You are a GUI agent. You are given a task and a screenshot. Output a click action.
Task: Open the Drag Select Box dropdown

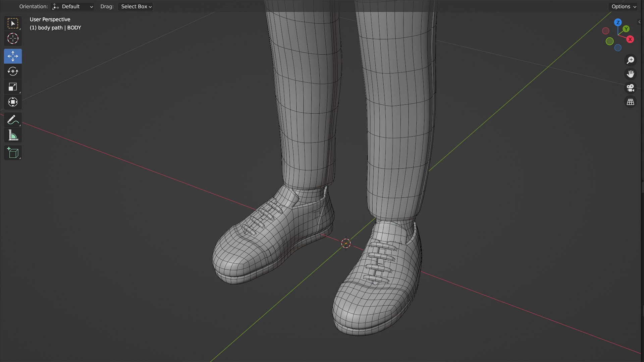(x=136, y=6)
